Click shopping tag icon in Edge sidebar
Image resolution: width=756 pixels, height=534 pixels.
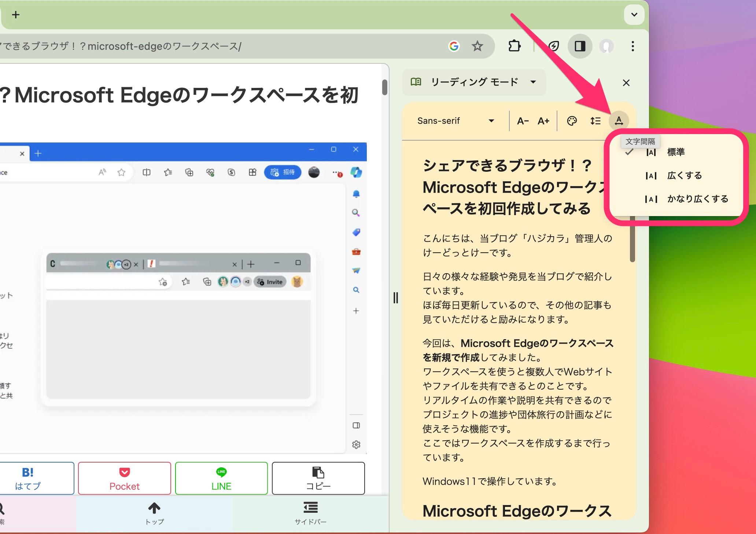pyautogui.click(x=356, y=232)
